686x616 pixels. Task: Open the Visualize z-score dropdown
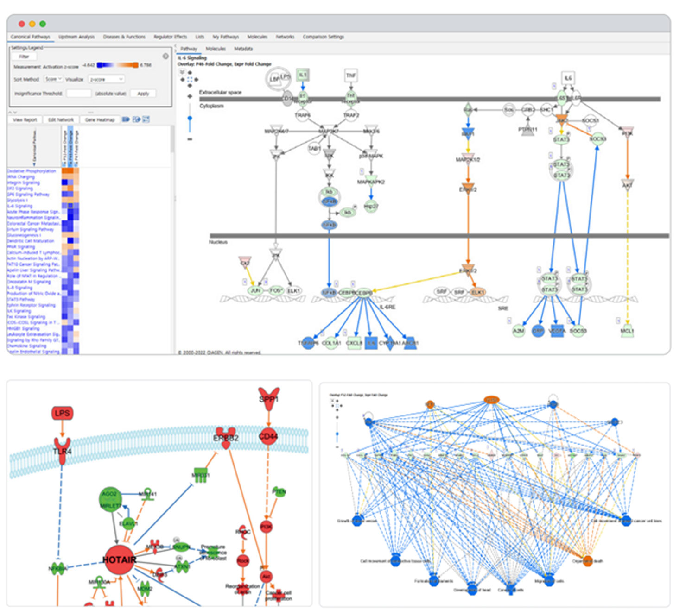pos(106,79)
